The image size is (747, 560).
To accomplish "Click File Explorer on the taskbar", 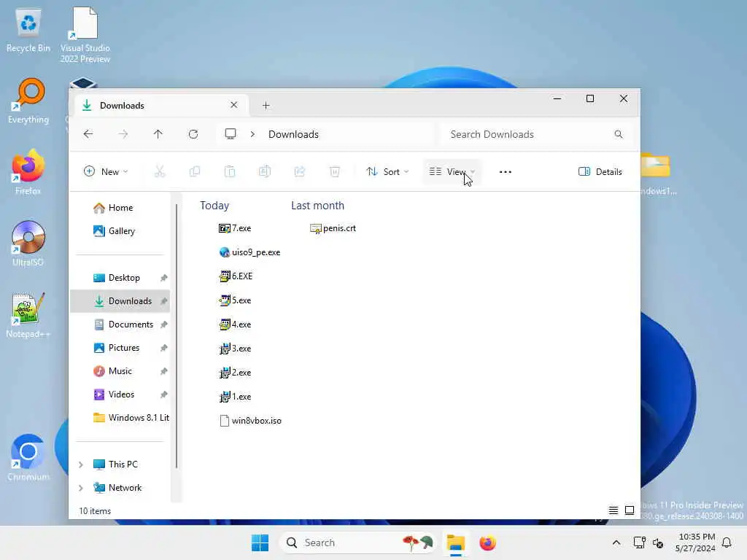I will (x=455, y=542).
